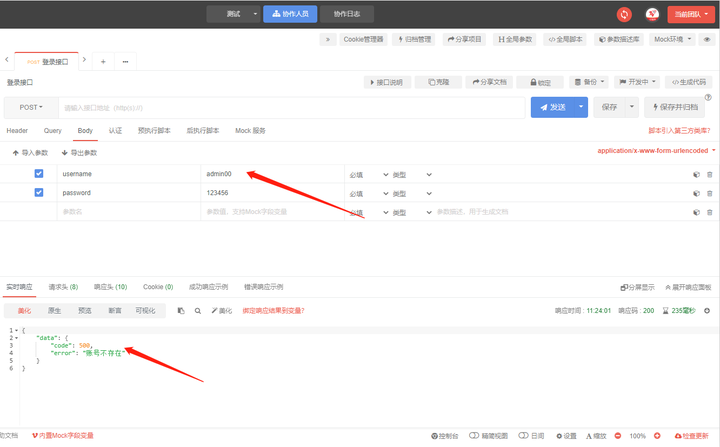The width and height of the screenshot is (720, 447).
Task: Open the 预执行脚本 tab
Action: pos(154,131)
